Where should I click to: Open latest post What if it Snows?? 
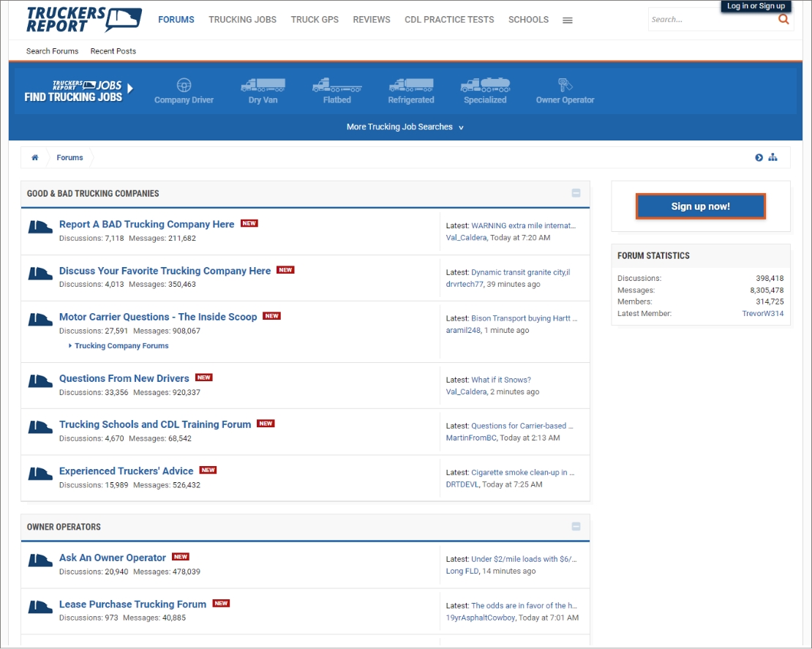coord(501,380)
